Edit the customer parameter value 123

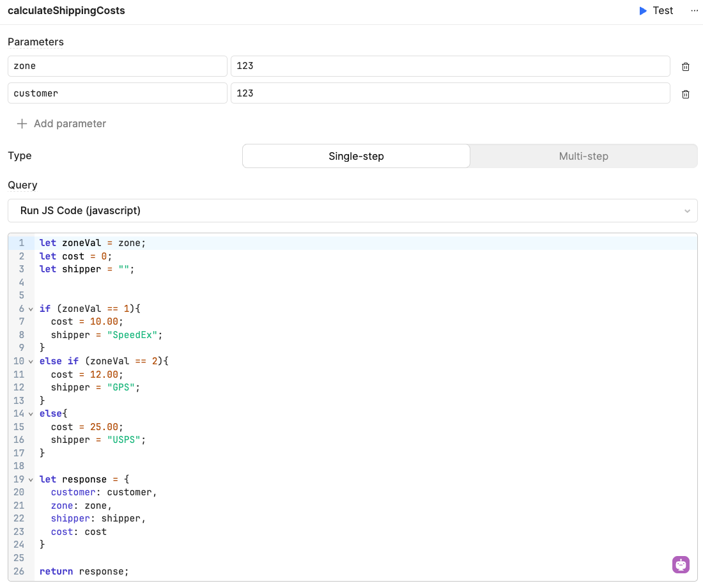[x=450, y=93]
